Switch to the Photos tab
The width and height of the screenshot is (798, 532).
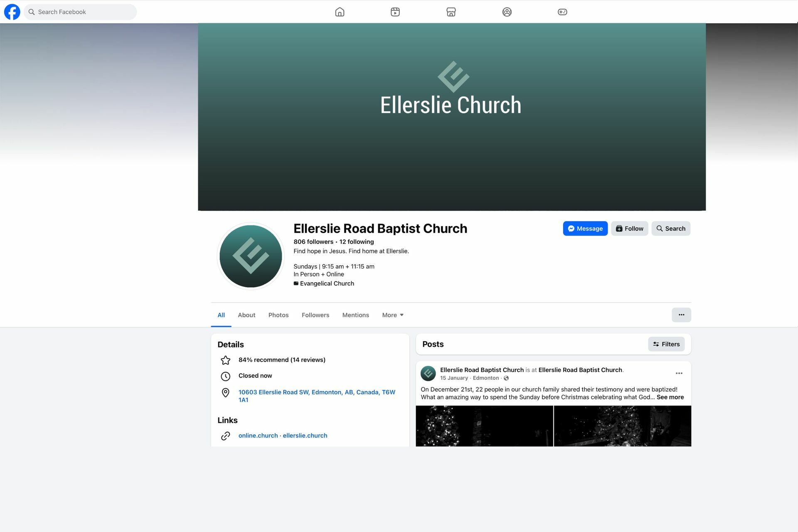tap(278, 315)
